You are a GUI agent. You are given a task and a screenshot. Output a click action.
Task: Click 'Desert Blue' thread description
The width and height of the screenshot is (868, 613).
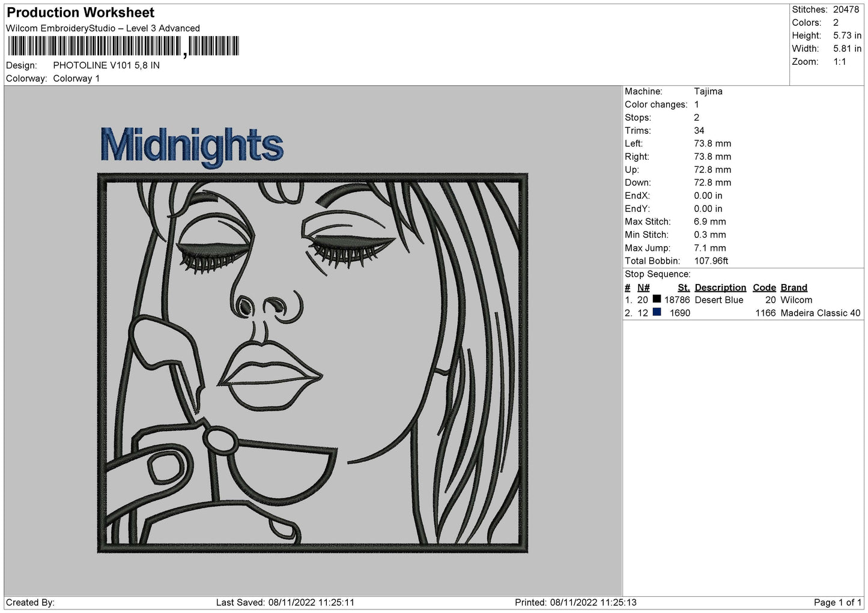coord(719,300)
